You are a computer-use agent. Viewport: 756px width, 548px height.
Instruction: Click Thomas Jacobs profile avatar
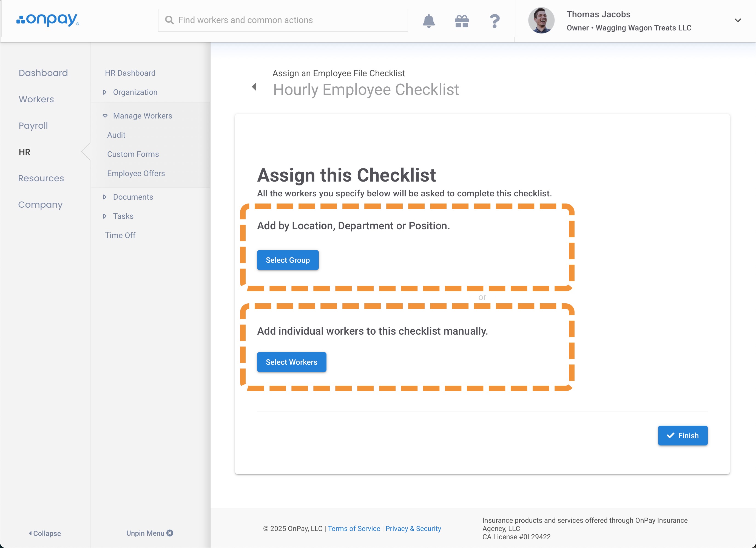click(x=541, y=20)
